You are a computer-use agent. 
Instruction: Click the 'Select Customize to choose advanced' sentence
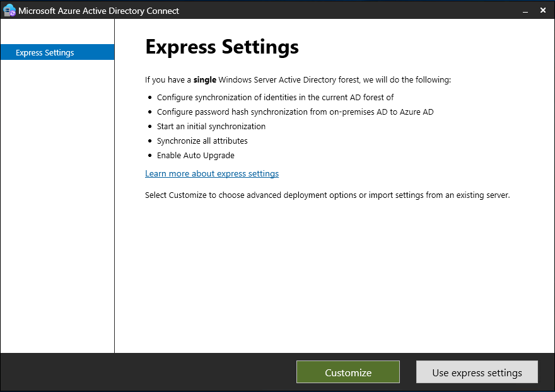pos(327,195)
